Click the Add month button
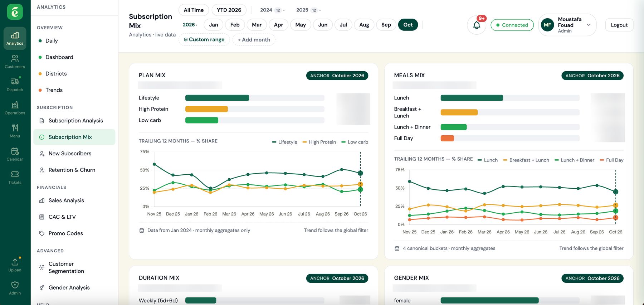Image resolution: width=644 pixels, height=305 pixels. click(254, 40)
